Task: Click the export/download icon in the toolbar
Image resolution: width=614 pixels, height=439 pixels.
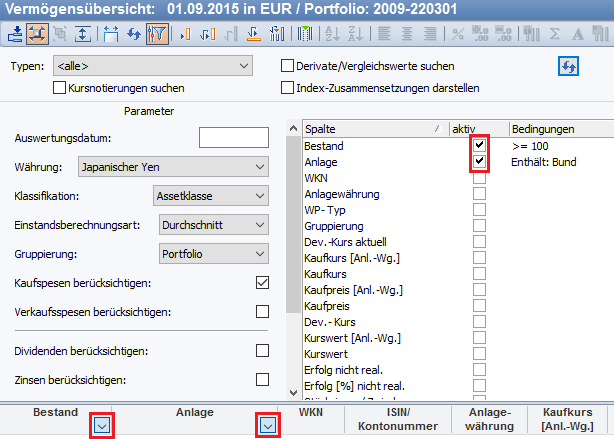Action: 17,33
